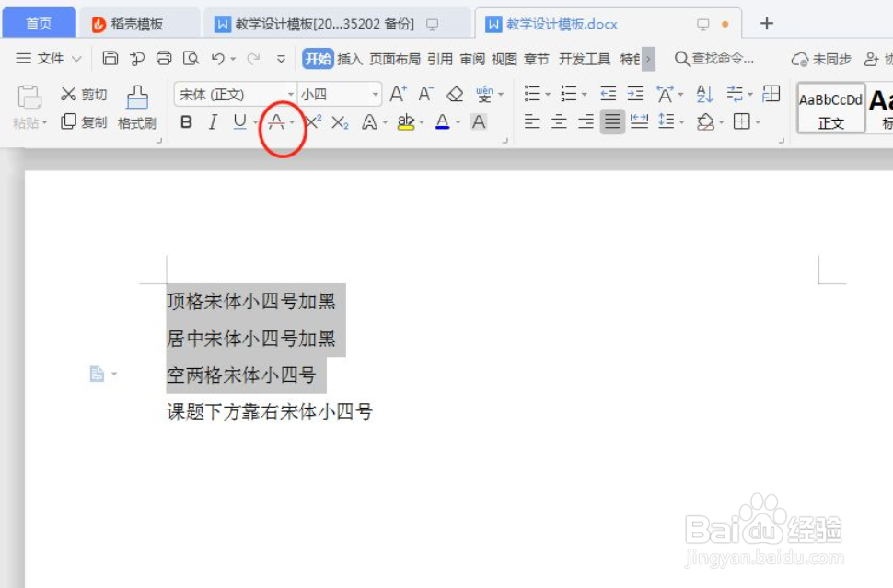Open the line spacing dropdown
Image resolution: width=893 pixels, height=588 pixels.
pos(669,121)
